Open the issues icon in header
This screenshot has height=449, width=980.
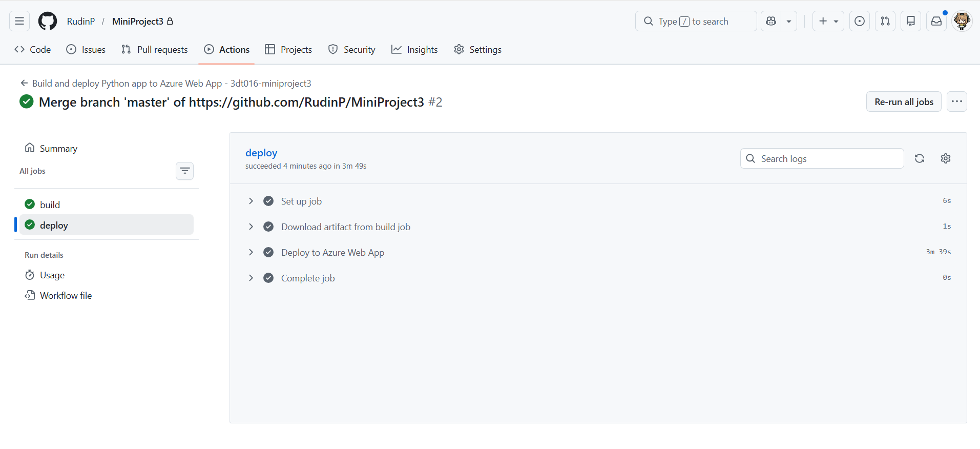(x=860, y=21)
